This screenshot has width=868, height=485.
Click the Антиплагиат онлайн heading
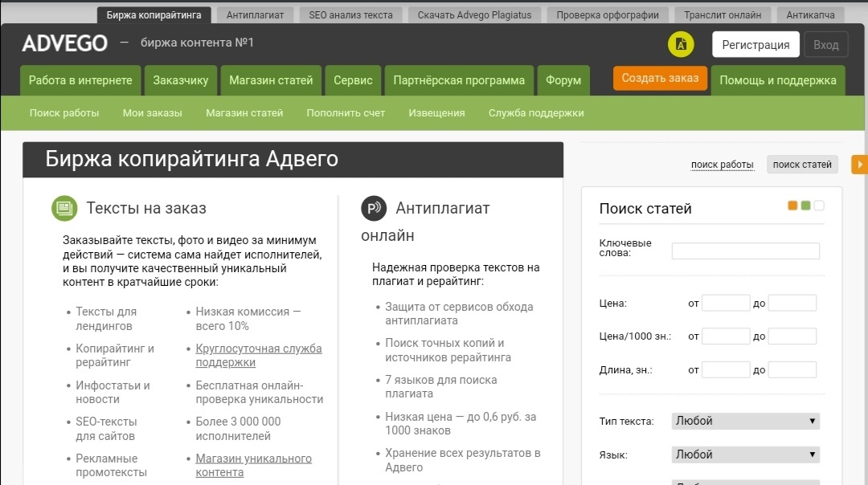tap(425, 222)
